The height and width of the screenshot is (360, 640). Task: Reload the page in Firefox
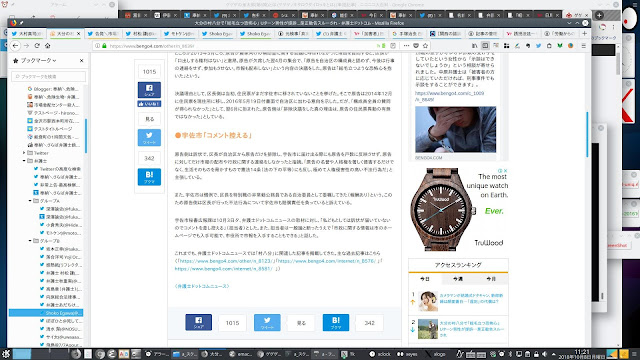click(x=37, y=46)
